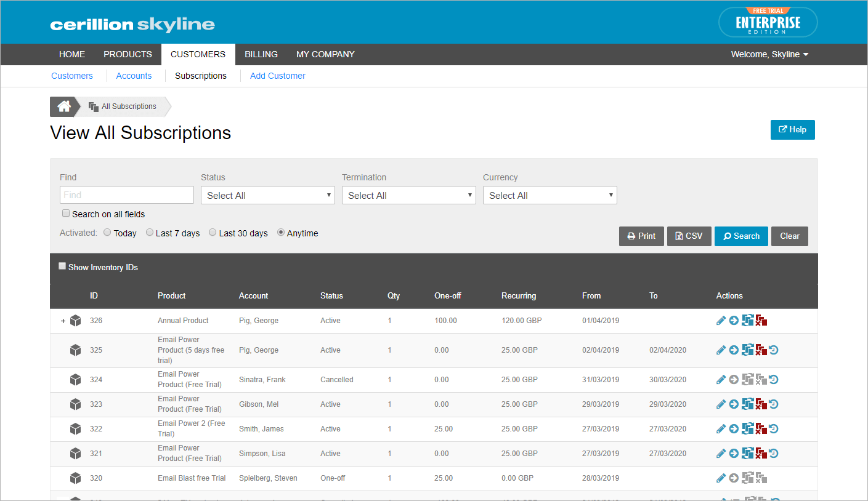Open the MY COMPANY menu
This screenshot has width=868, height=501.
[x=325, y=54]
